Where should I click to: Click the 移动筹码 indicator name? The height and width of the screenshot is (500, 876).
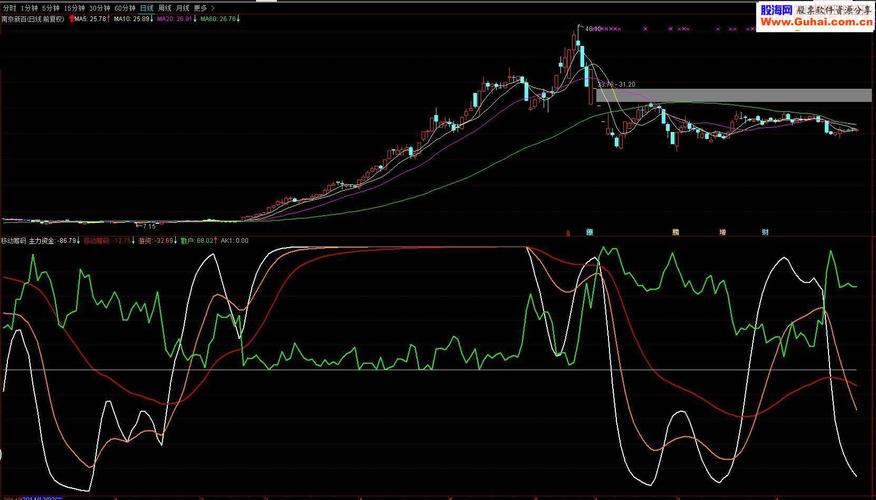click(13, 241)
